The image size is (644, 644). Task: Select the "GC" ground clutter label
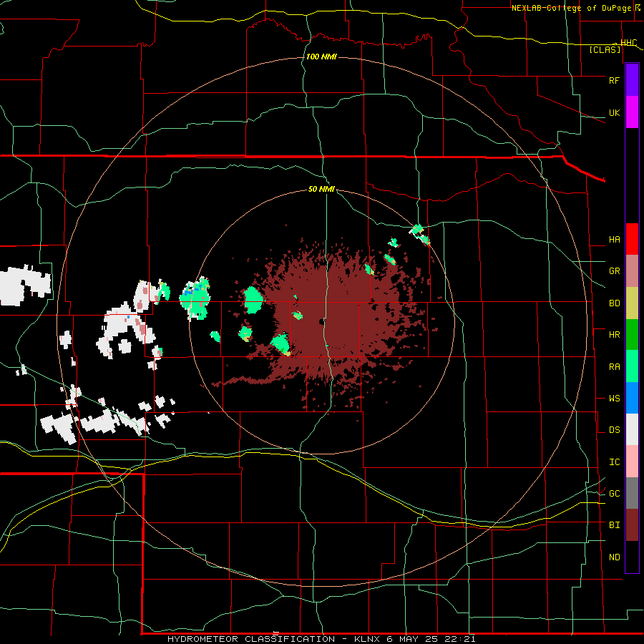(614, 494)
